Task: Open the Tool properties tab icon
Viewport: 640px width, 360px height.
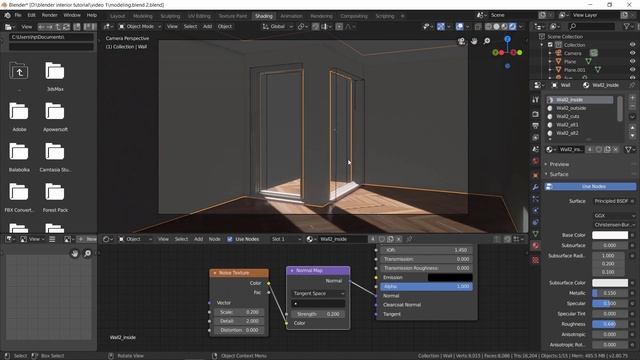Action: coord(536,100)
